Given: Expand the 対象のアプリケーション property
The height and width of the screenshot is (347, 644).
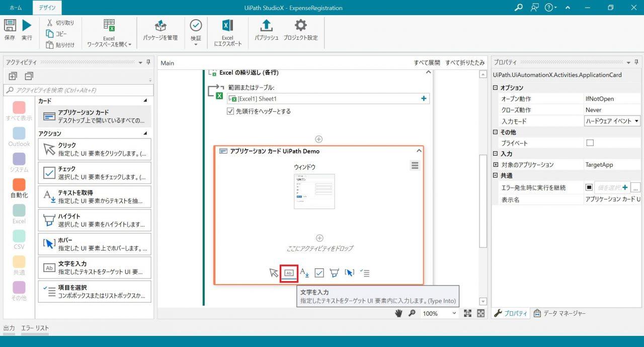Looking at the screenshot, I should (x=496, y=165).
